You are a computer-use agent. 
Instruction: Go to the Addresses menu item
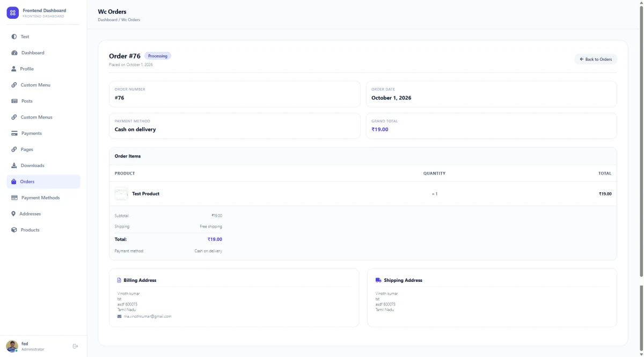click(x=43, y=214)
